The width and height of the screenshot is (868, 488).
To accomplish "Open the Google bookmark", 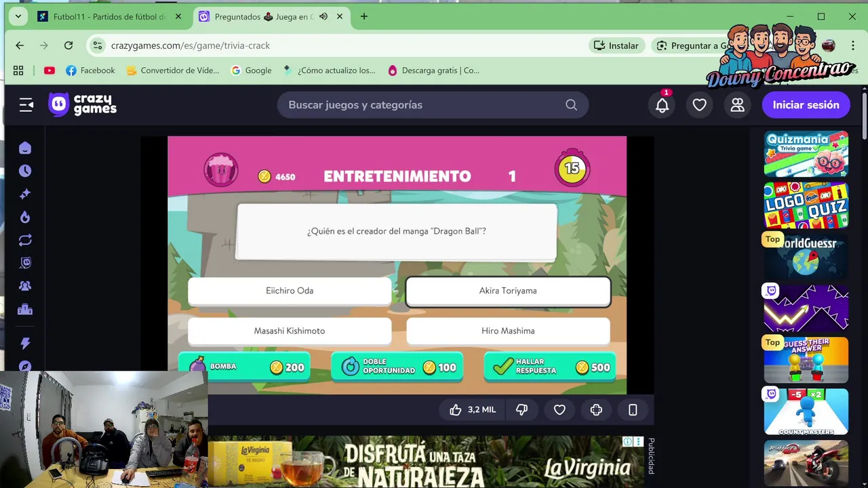I will coord(252,70).
